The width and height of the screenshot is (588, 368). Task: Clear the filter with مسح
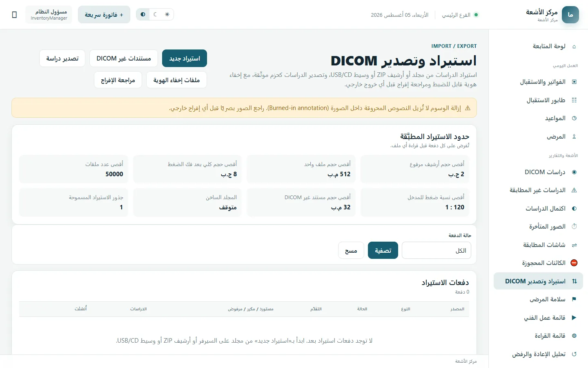(x=351, y=250)
